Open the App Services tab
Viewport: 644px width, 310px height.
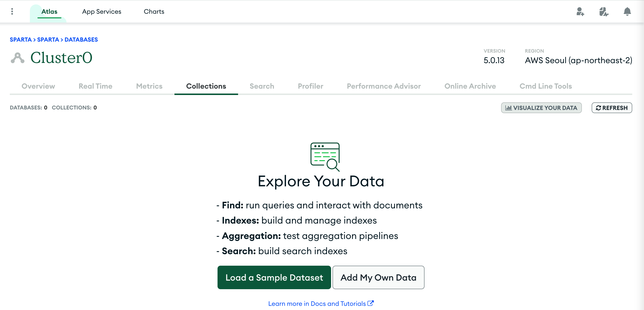tap(102, 12)
